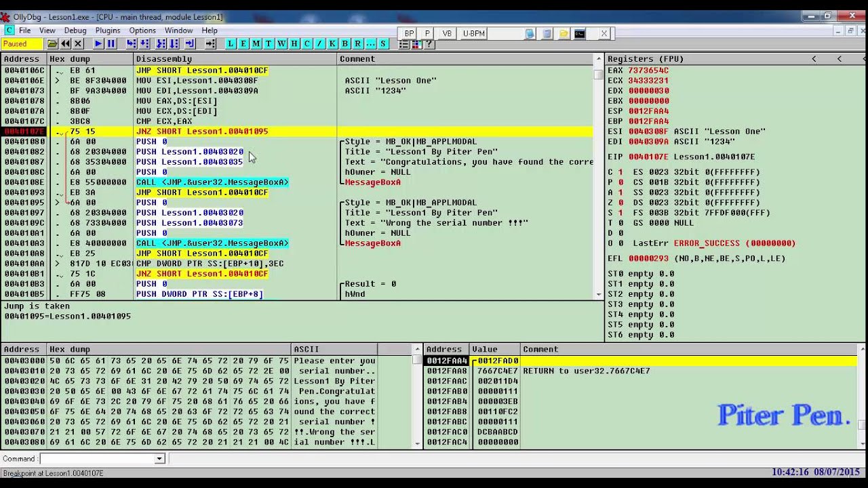Toggle the C flag value
Image resolution: width=868 pixels, height=488 pixels.
coord(620,172)
